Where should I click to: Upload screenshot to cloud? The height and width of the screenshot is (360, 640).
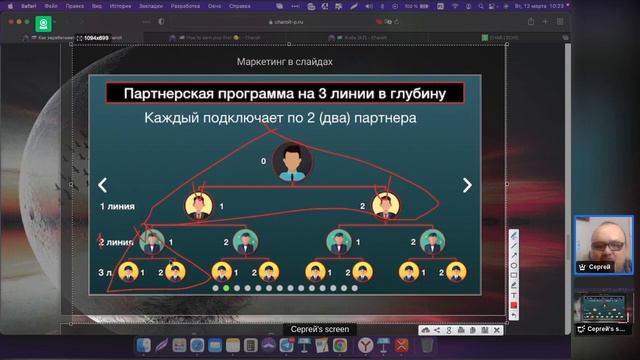pos(425,330)
